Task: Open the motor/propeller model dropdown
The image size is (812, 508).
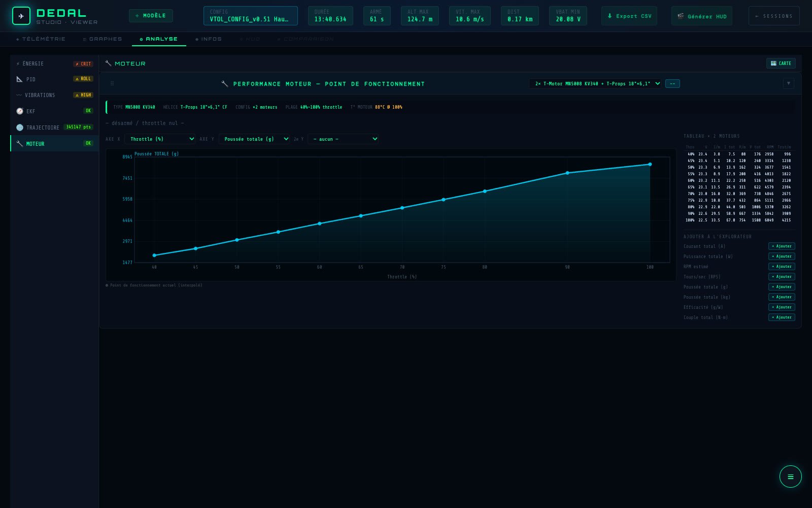Action: (x=595, y=83)
